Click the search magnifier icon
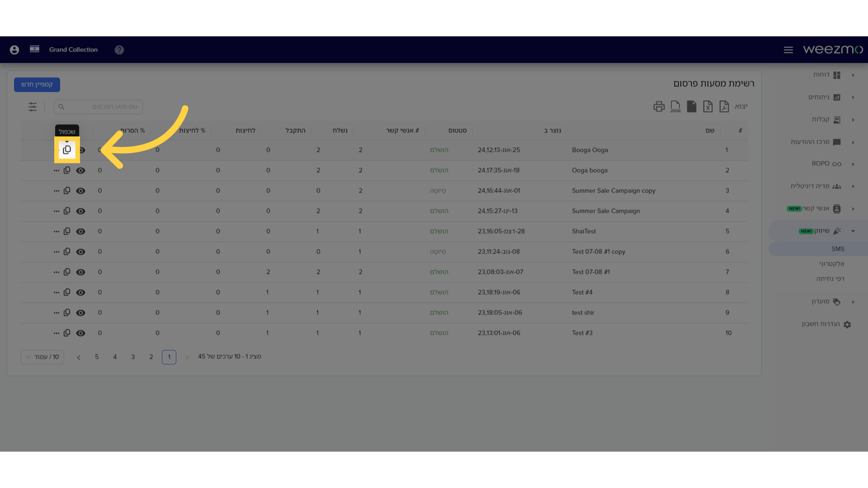Viewport: 868px width, 488px height. [61, 107]
